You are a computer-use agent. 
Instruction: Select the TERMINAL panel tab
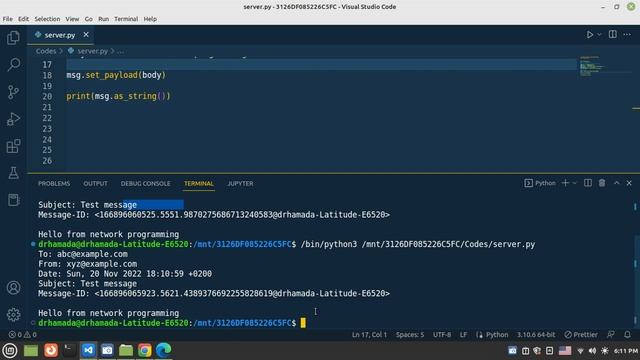click(x=199, y=184)
